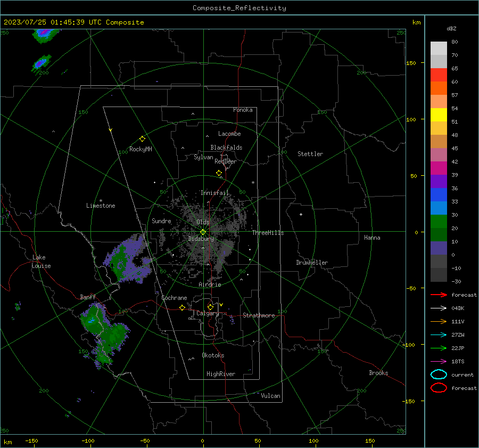
Task: Click the Blackfalds label
Action: (226, 148)
